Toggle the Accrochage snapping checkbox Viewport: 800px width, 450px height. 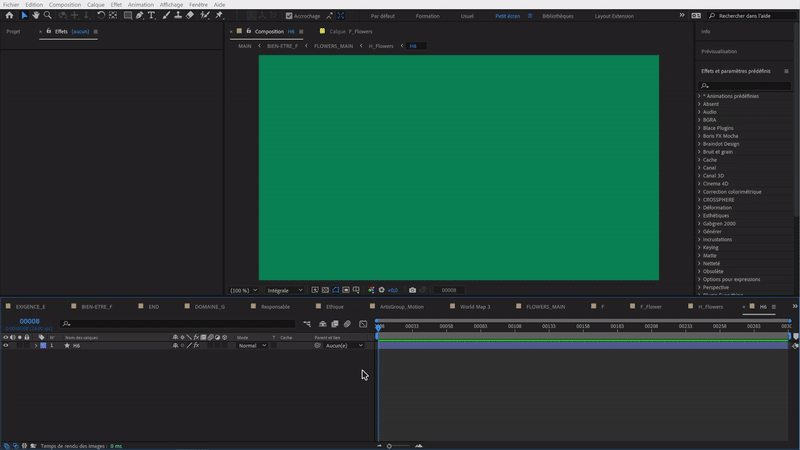pyautogui.click(x=289, y=16)
